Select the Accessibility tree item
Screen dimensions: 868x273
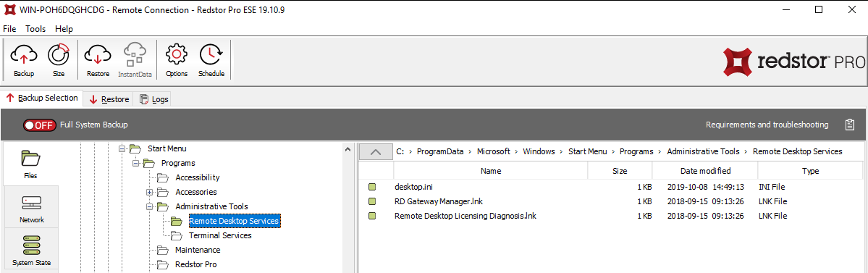[x=198, y=177]
